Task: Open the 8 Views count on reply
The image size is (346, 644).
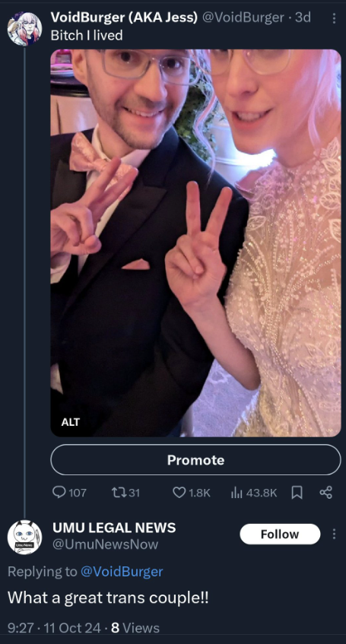Action: pyautogui.click(x=135, y=627)
